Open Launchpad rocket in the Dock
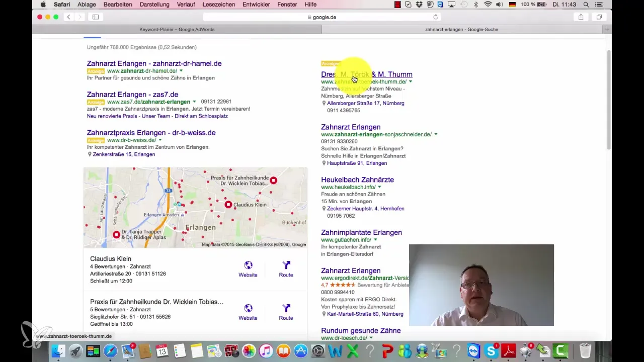 click(x=76, y=350)
